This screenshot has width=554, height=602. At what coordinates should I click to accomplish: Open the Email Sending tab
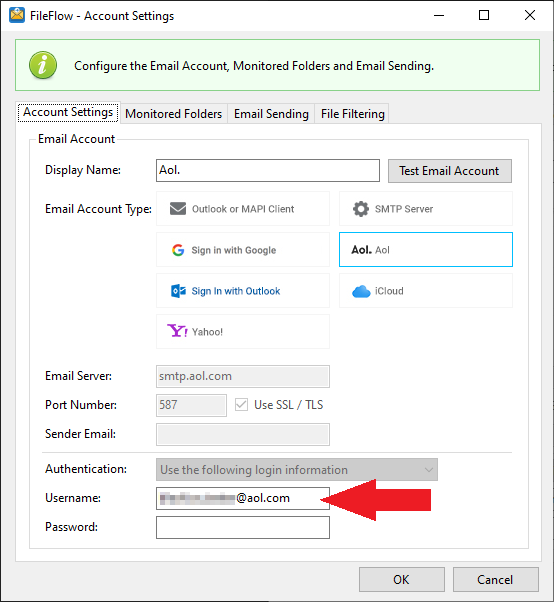[x=271, y=114]
